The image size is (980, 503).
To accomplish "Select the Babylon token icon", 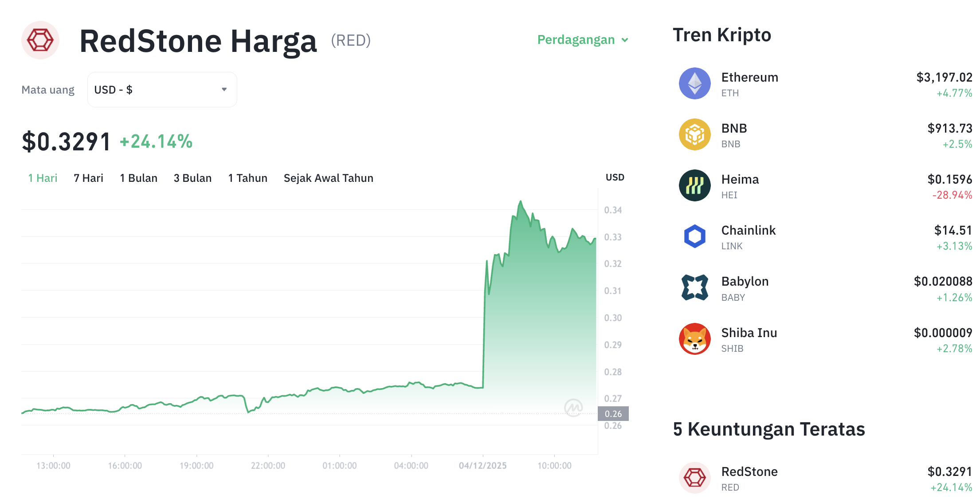I will [x=694, y=287].
